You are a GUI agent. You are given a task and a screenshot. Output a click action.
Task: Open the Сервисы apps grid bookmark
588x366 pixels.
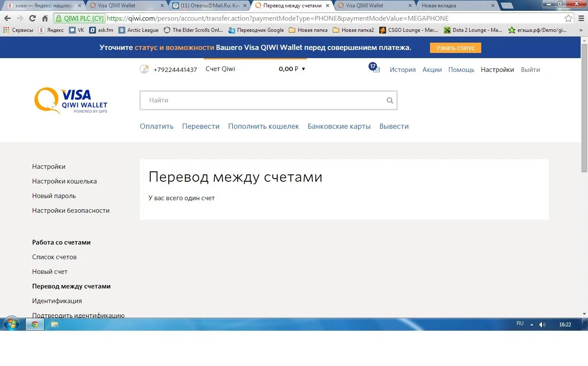[x=18, y=30]
